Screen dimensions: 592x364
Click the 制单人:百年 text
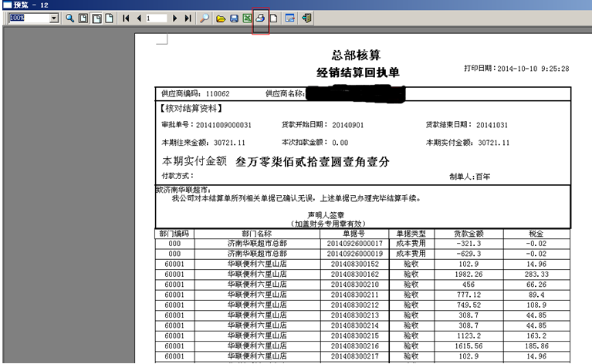(469, 176)
